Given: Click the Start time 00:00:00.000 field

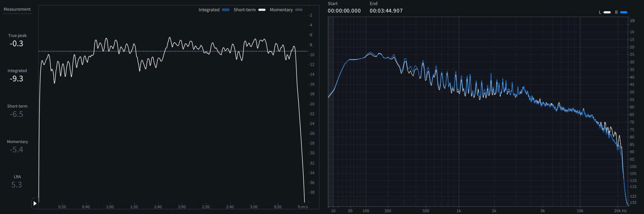Looking at the screenshot, I should coord(344,11).
